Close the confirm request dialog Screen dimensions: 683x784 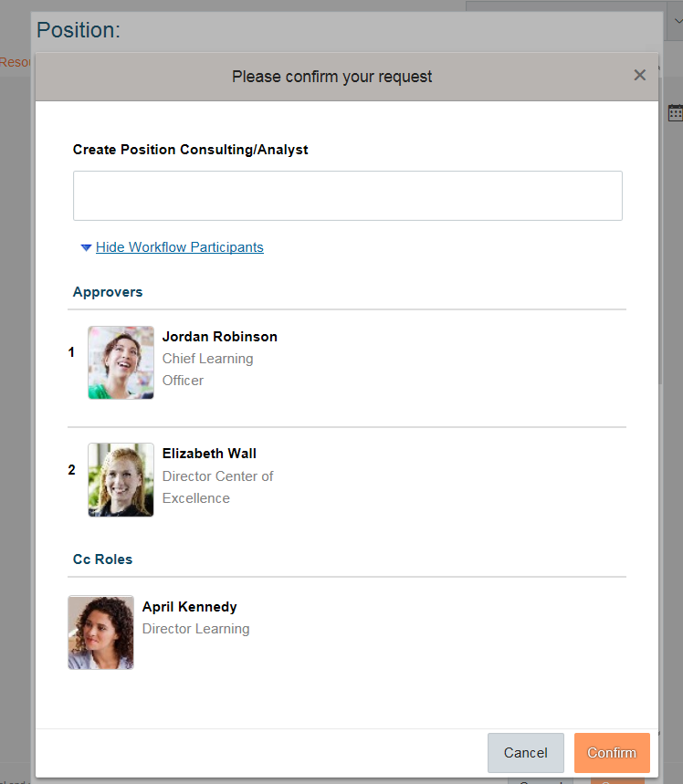click(x=639, y=76)
